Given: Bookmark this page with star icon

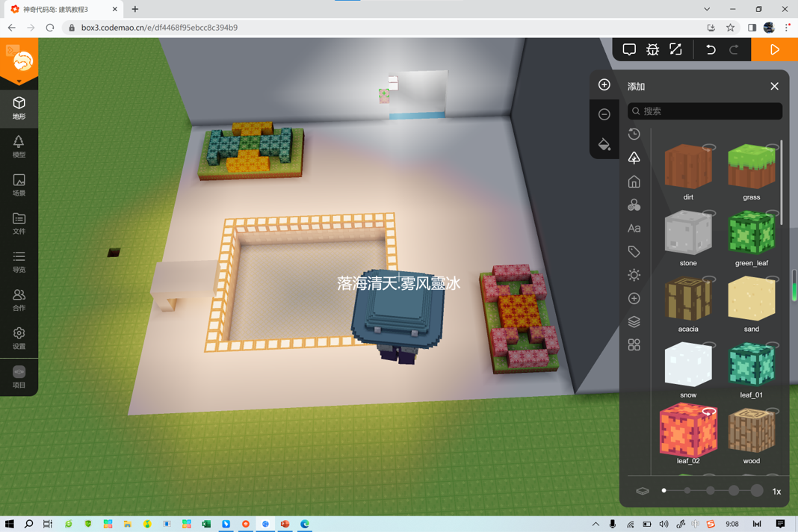Looking at the screenshot, I should click(x=730, y=28).
